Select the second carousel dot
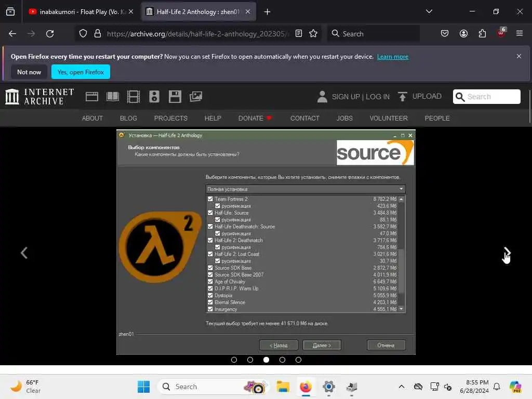Viewport: 532px width, 399px height. [250, 360]
